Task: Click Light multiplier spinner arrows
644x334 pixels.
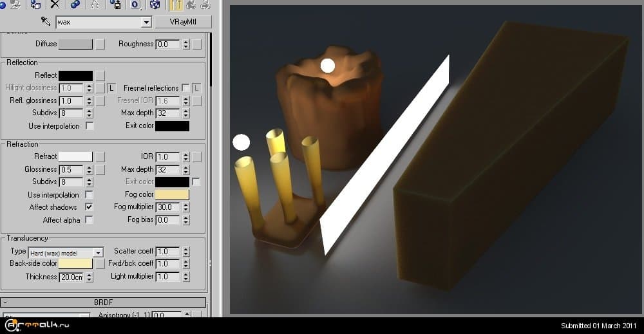Action: (186, 277)
